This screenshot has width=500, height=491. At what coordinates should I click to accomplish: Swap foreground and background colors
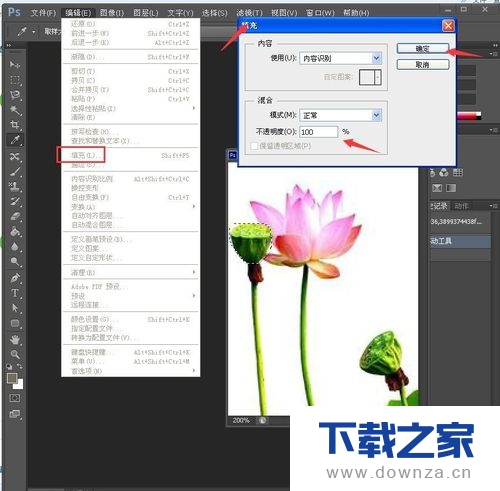[20, 367]
